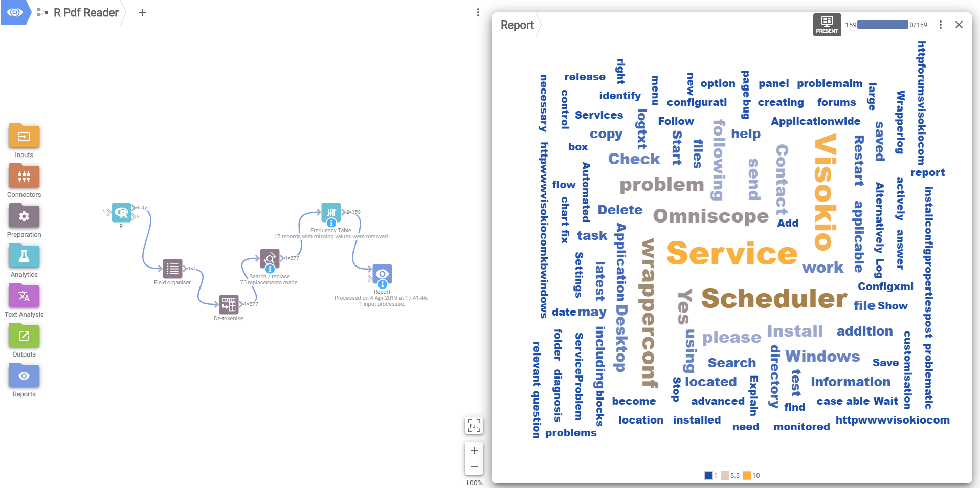Open the Text Analysis block category
The image size is (980, 488).
coord(24,296)
